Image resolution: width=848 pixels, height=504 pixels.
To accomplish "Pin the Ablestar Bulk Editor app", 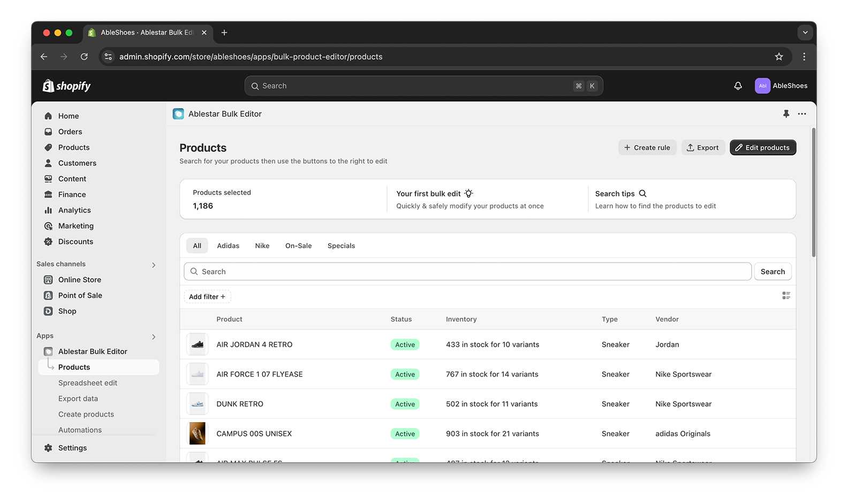I will [x=786, y=114].
